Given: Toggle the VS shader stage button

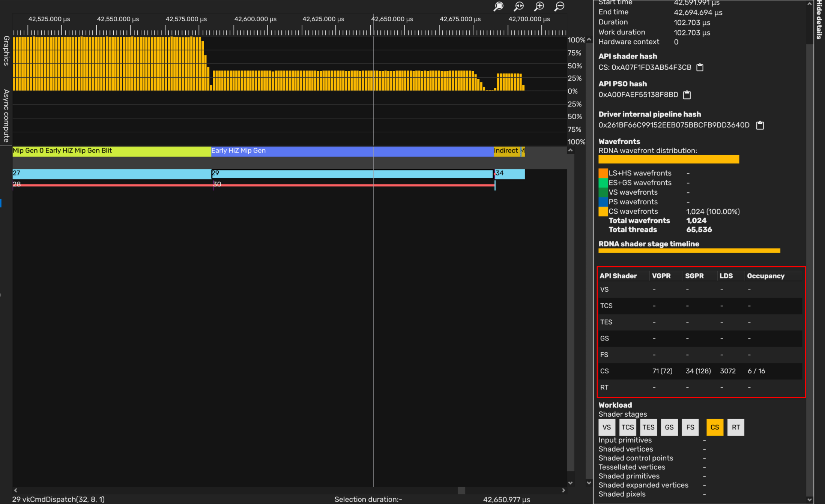Looking at the screenshot, I should pos(606,427).
